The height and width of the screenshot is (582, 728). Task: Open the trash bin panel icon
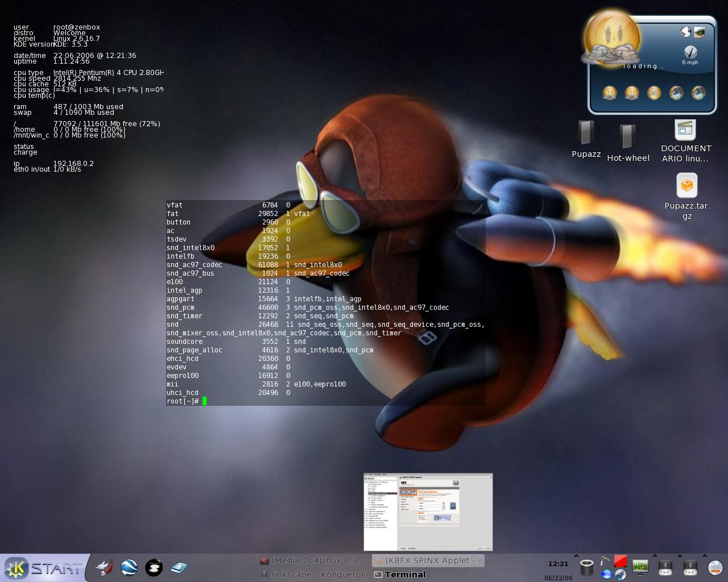tap(586, 567)
